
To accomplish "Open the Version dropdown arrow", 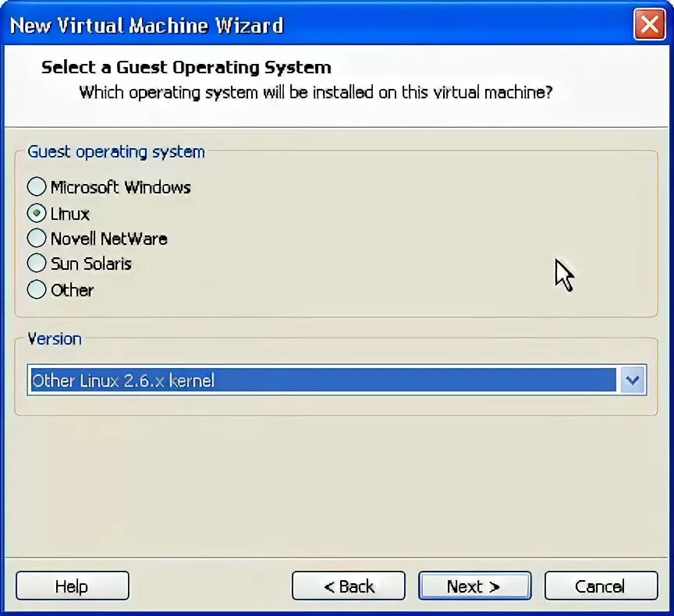I will click(x=633, y=381).
